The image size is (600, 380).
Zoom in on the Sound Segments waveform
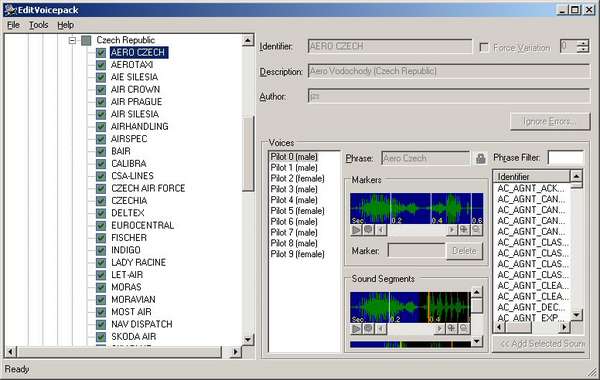452,329
